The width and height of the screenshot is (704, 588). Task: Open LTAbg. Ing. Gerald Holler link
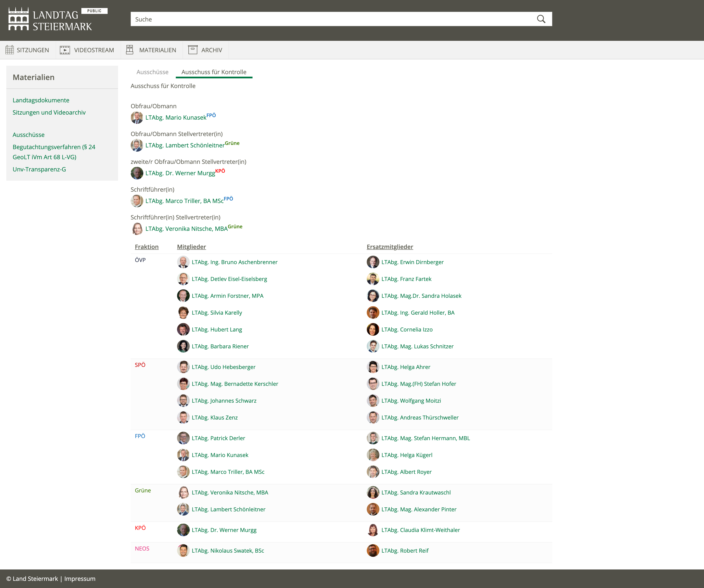(x=418, y=313)
